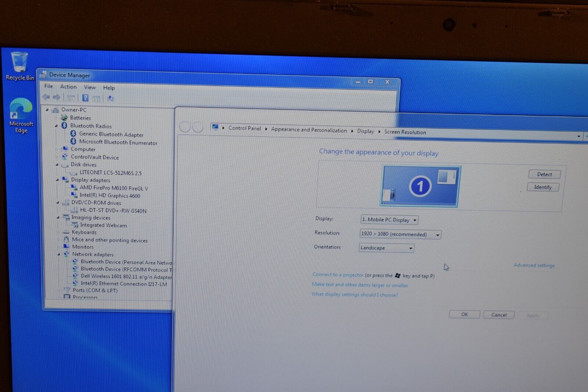
Task: Collapse the Display adapters tree node
Action: coord(57,180)
